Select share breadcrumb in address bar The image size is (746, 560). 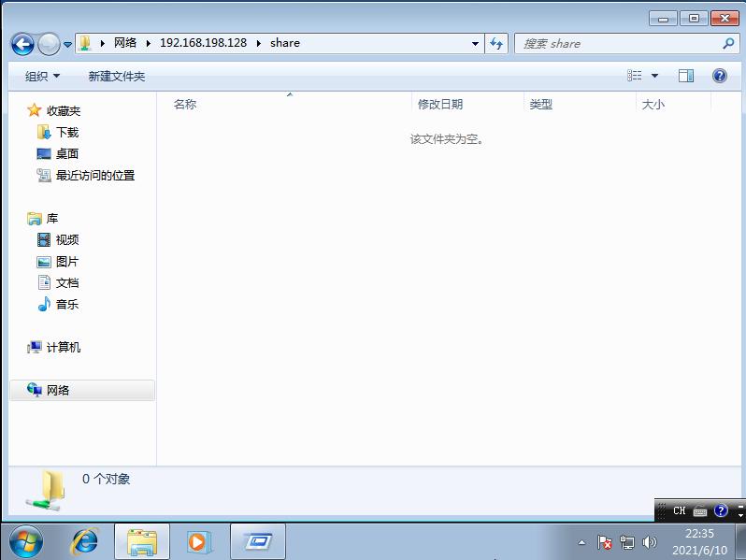[x=285, y=43]
